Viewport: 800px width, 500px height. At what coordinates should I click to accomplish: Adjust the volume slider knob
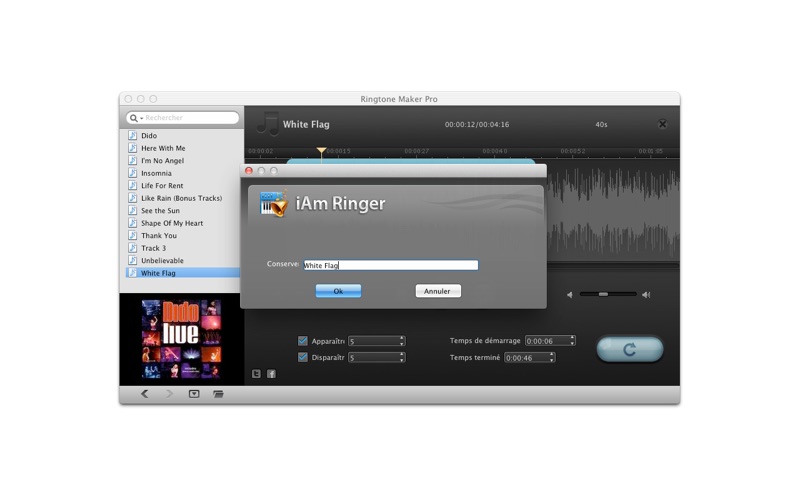[603, 294]
